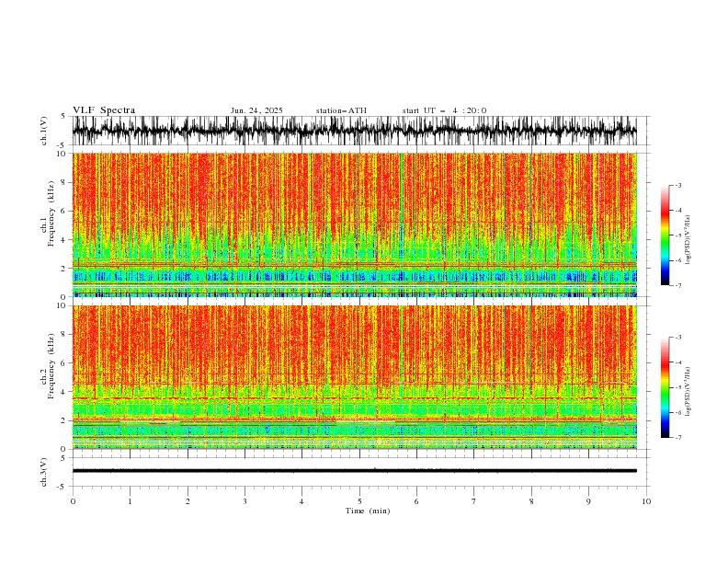Click the time axis tick label "2"
This screenshot has height=563, width=728.
(x=188, y=501)
